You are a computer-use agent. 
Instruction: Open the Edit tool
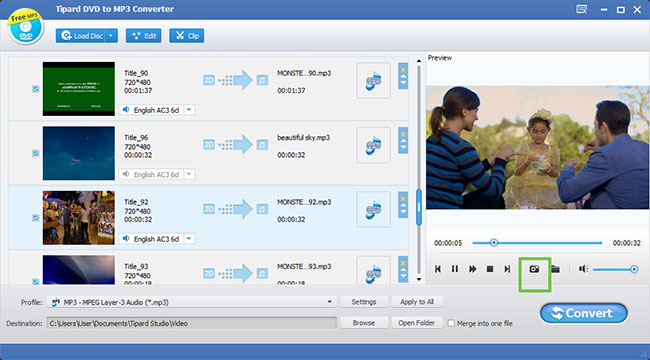143,36
